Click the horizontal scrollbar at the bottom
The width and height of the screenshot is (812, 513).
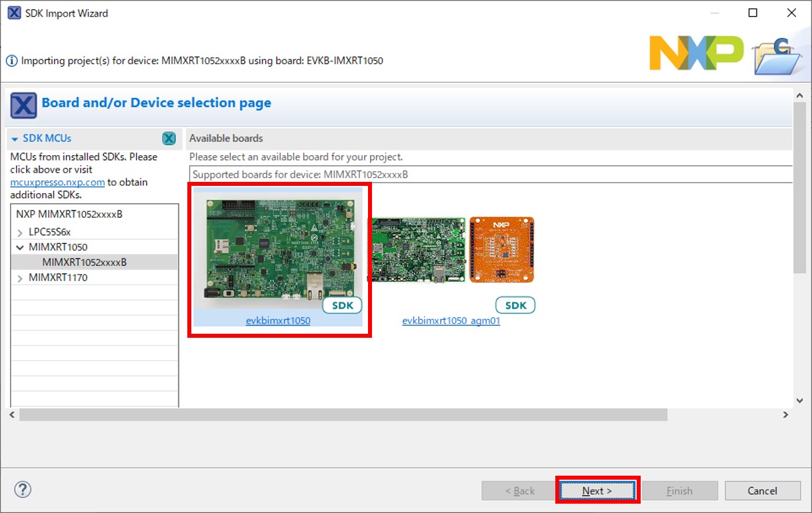[x=343, y=414]
